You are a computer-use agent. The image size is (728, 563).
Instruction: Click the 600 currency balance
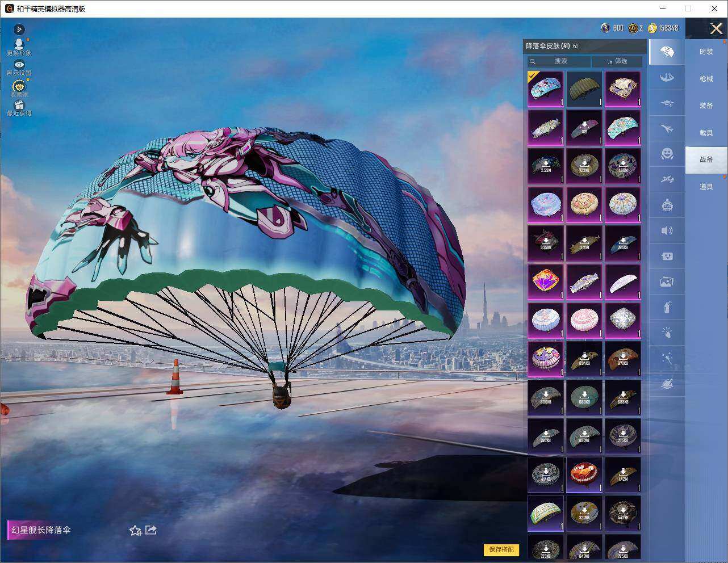pos(612,28)
